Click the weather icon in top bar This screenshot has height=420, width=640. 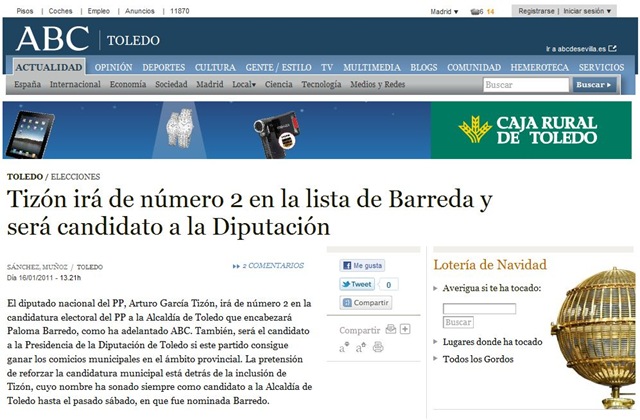tap(475, 11)
